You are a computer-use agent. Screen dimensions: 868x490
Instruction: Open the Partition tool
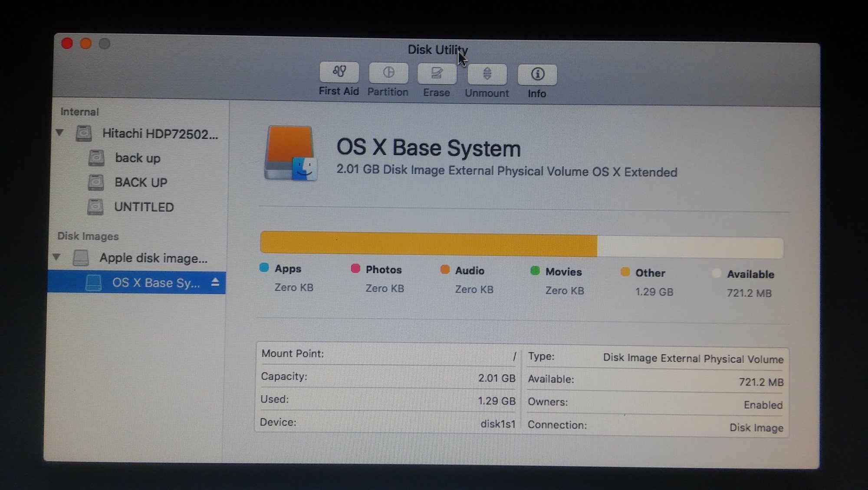click(x=388, y=73)
